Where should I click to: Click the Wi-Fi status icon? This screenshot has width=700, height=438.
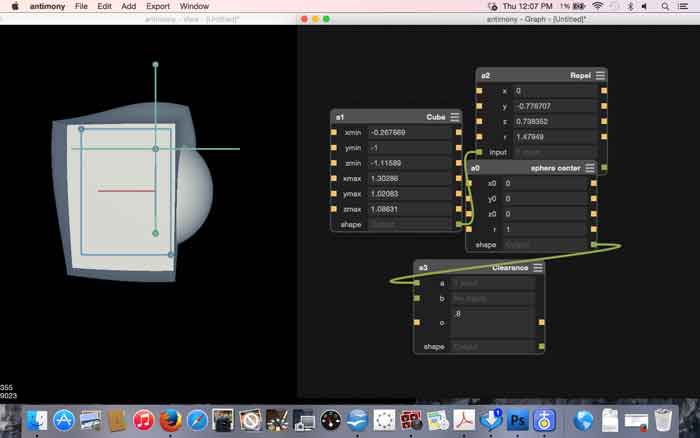pyautogui.click(x=597, y=6)
